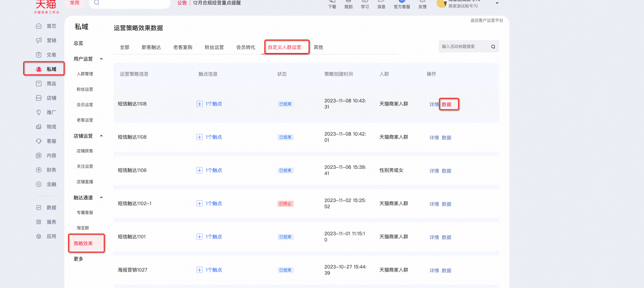644x288 pixels.
Task: Switch to the 老客复购 tab
Action: point(183,47)
